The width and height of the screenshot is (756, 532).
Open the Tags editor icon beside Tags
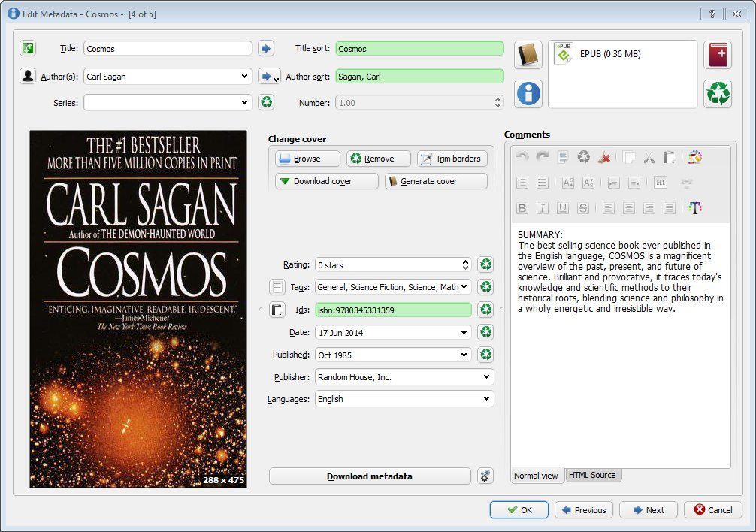coord(277,286)
